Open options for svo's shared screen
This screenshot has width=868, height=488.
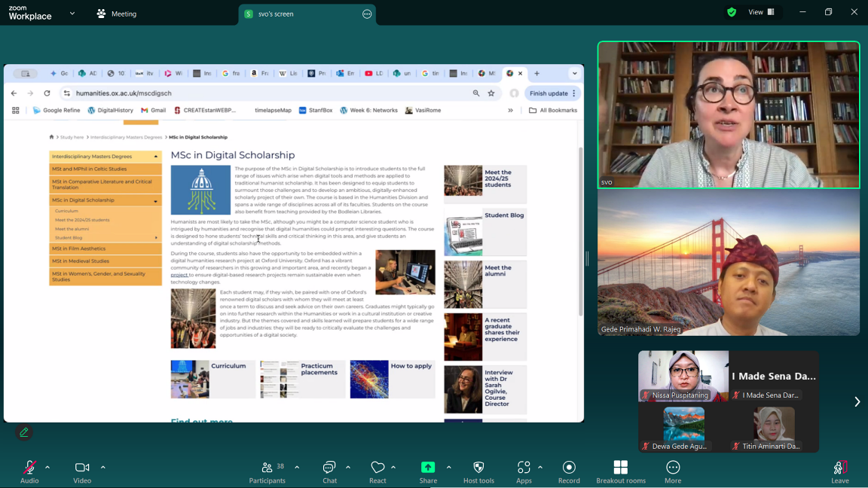point(367,14)
